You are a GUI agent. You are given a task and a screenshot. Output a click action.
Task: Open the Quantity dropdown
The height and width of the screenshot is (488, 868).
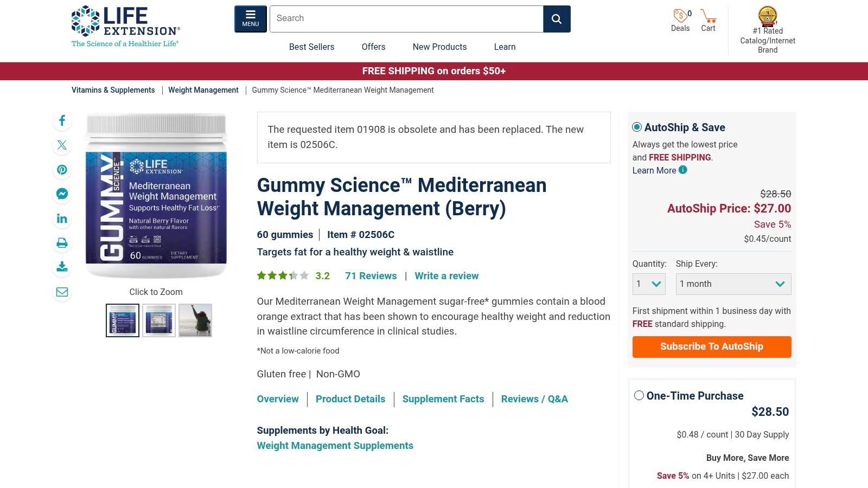coord(649,284)
